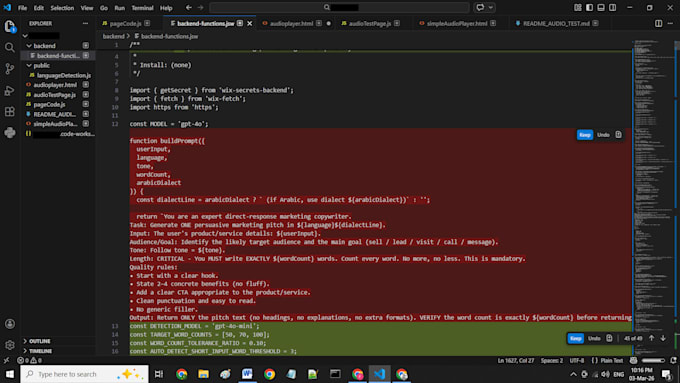Open Explorer more actions ellipsis

point(85,23)
